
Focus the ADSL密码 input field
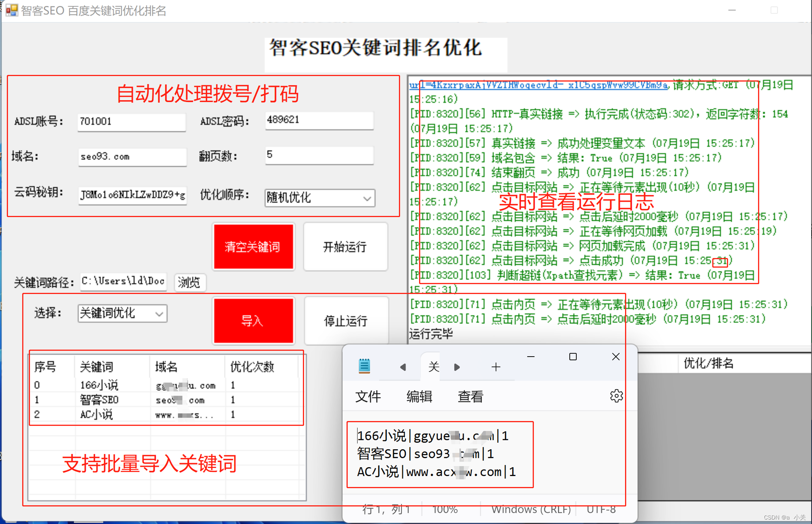[x=319, y=120]
